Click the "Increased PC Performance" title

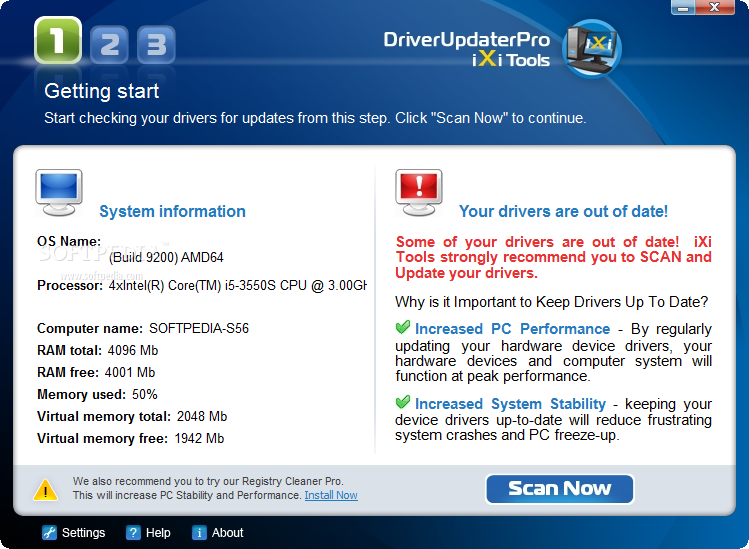pyautogui.click(x=513, y=329)
